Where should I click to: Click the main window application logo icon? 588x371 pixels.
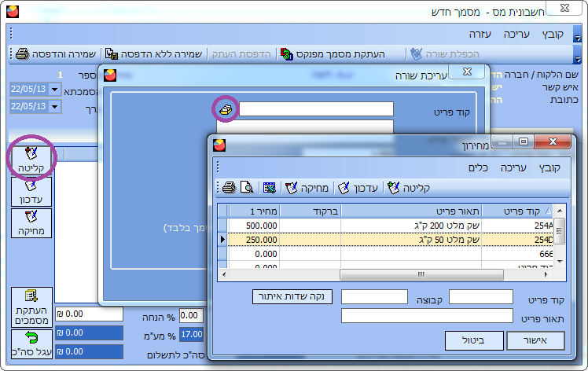point(13,12)
